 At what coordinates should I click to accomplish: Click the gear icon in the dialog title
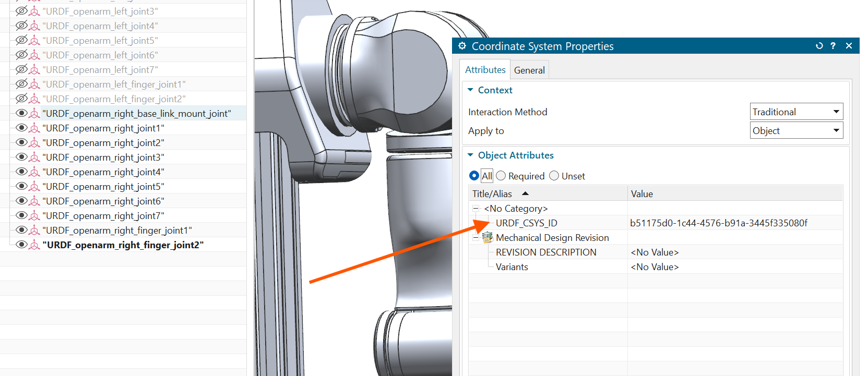click(x=462, y=46)
